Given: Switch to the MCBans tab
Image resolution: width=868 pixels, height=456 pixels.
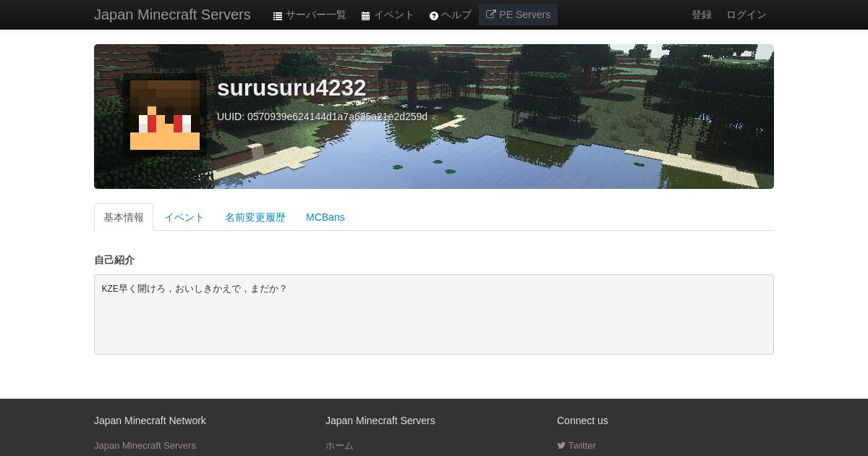Looking at the screenshot, I should point(325,217).
